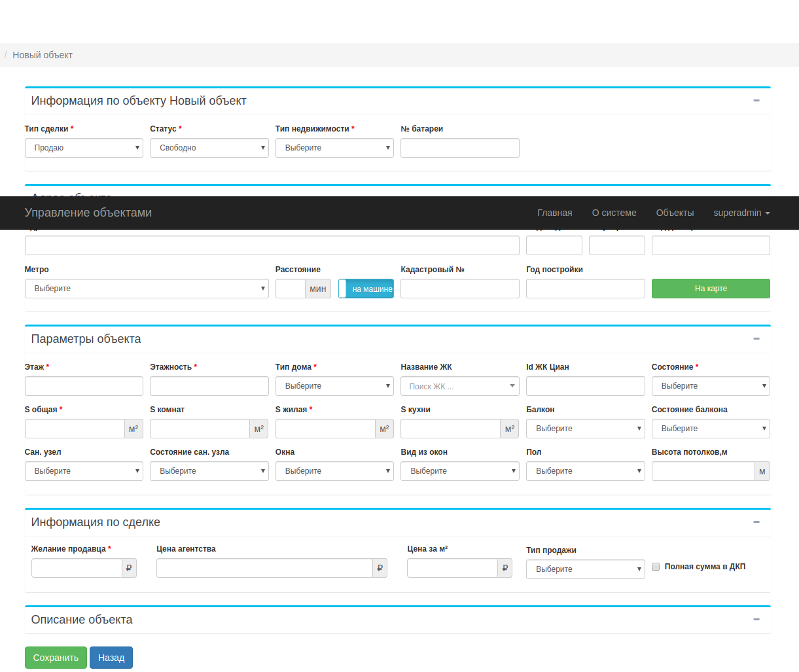Toggle the на машине distance switch
799x672 pixels.
tap(366, 289)
